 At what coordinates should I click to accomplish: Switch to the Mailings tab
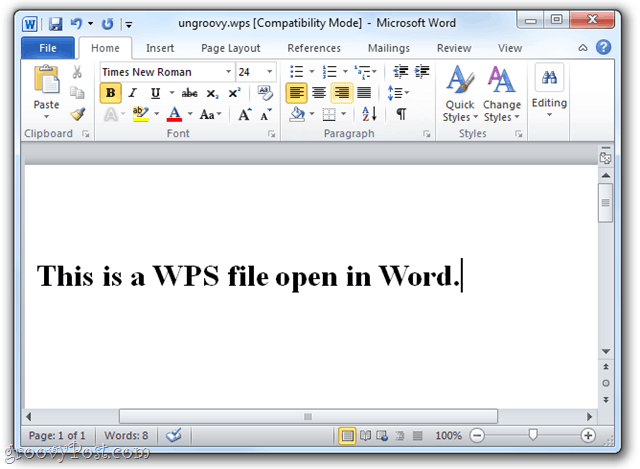point(387,48)
